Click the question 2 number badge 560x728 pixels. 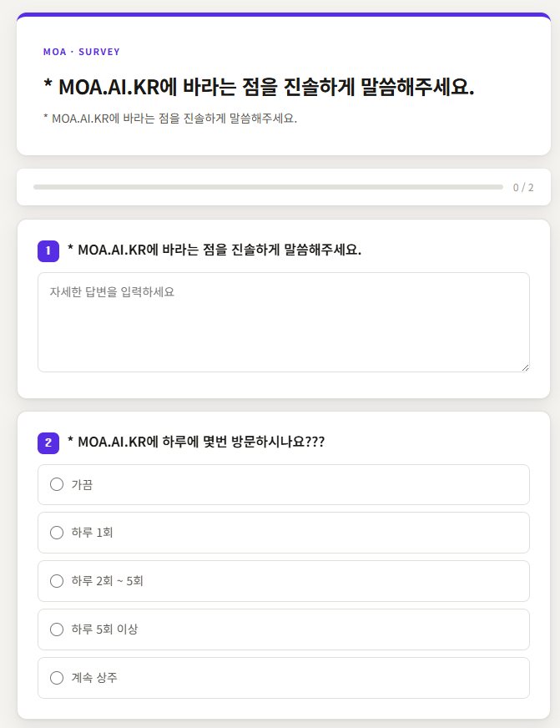(48, 442)
